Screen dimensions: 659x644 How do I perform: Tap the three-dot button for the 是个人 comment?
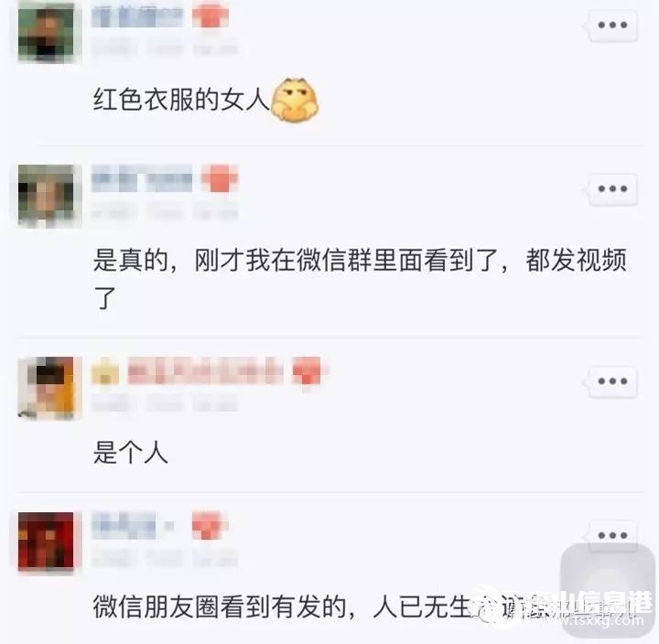612,381
